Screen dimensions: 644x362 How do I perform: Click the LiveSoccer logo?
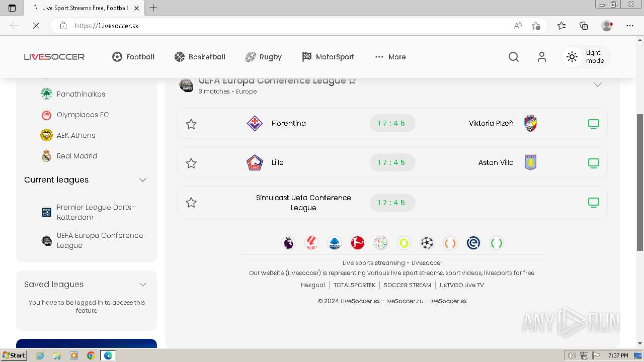pos(54,57)
